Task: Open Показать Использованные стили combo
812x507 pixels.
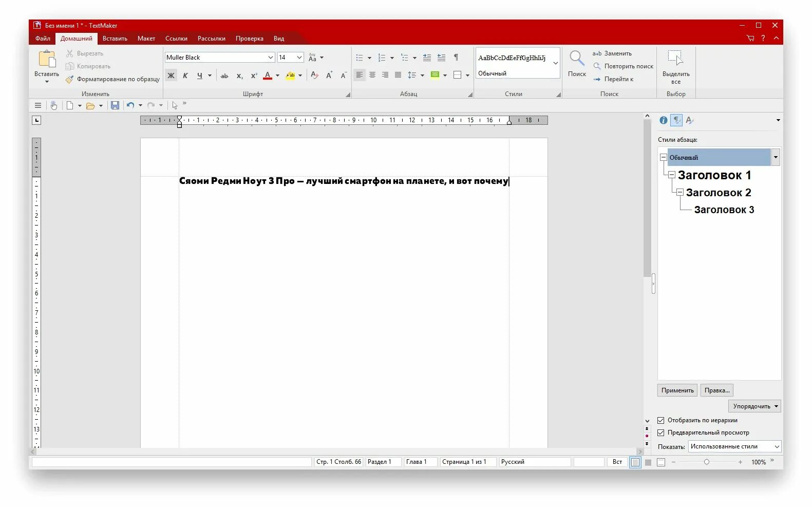Action: (x=734, y=446)
